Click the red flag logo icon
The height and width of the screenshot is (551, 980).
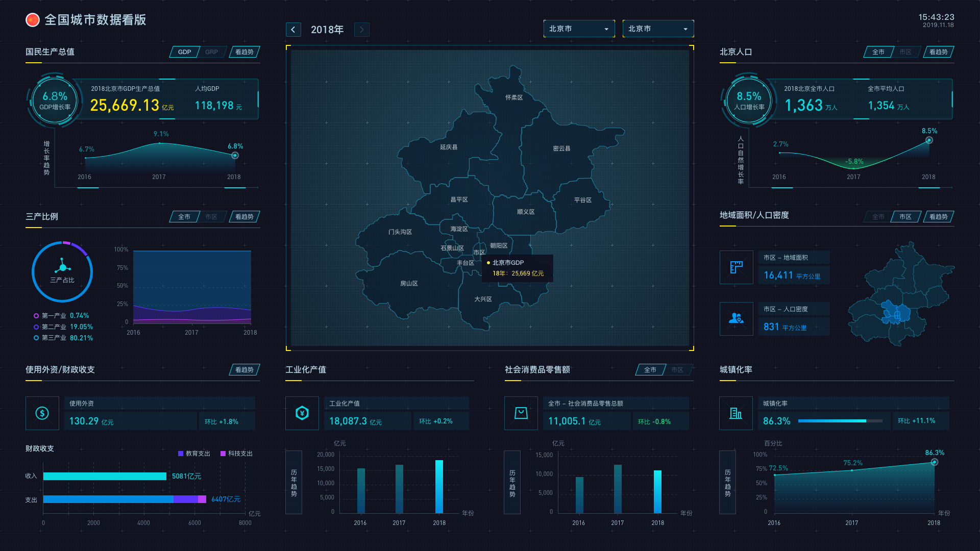click(x=33, y=20)
